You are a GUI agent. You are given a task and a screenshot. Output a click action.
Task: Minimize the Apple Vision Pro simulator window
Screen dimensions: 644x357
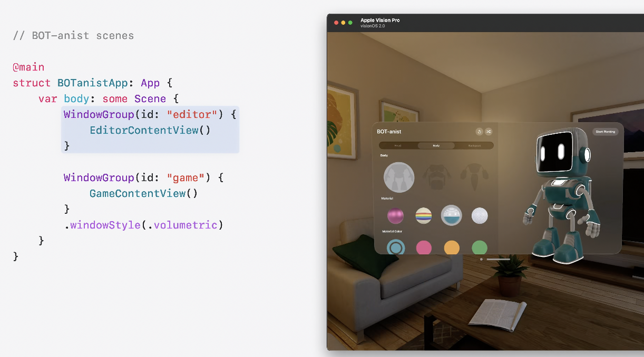[x=343, y=23]
